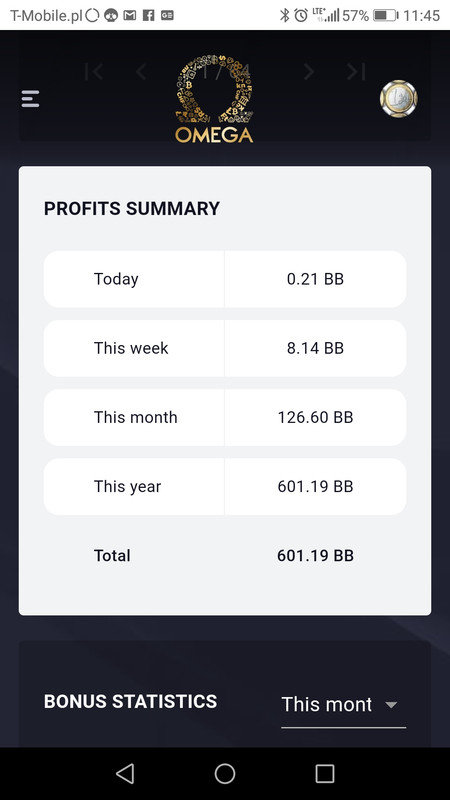
Task: Tap the Total 601.19 BB value
Action: pyautogui.click(x=315, y=556)
